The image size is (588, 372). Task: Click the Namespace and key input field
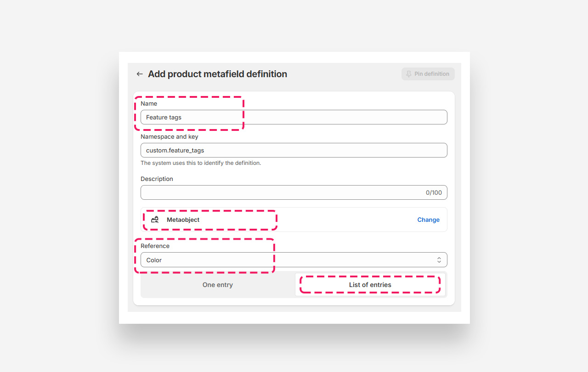click(294, 150)
